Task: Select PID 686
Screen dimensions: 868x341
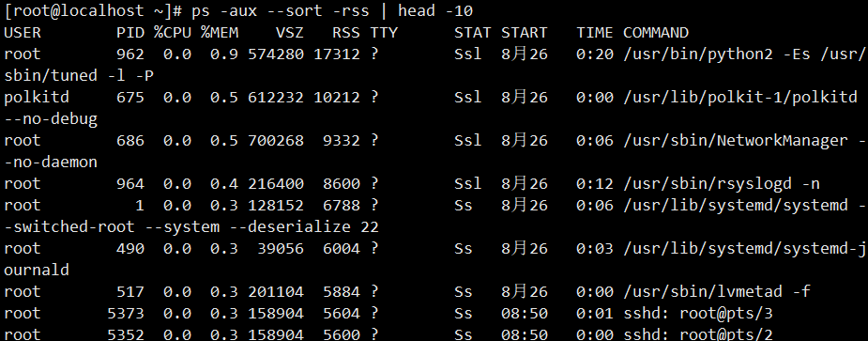Action: (x=130, y=141)
